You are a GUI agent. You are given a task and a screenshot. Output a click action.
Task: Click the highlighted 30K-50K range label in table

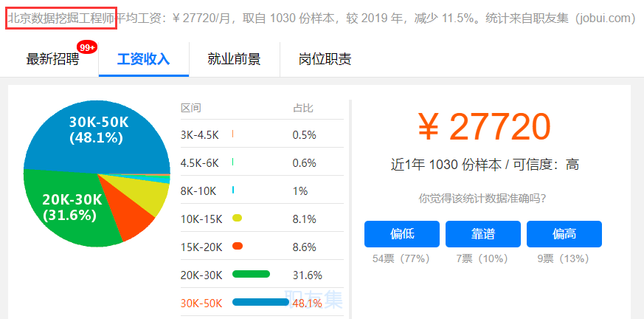201,303
